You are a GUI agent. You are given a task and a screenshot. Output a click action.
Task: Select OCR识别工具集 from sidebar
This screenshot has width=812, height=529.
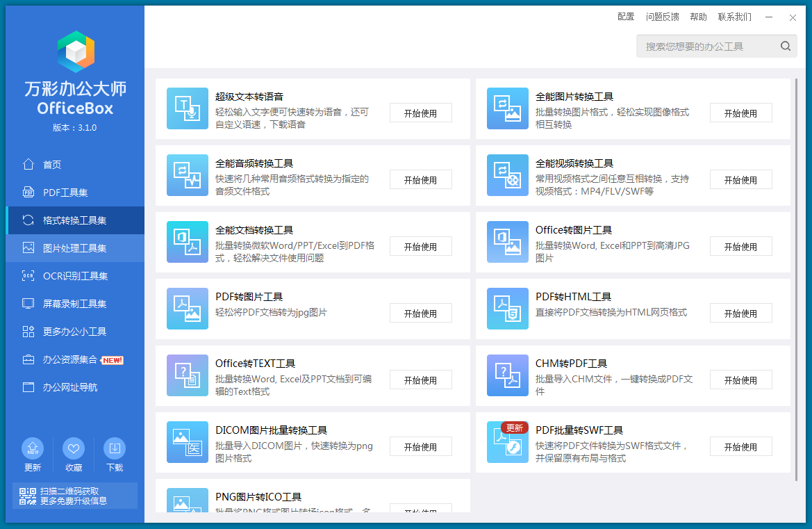[75, 276]
